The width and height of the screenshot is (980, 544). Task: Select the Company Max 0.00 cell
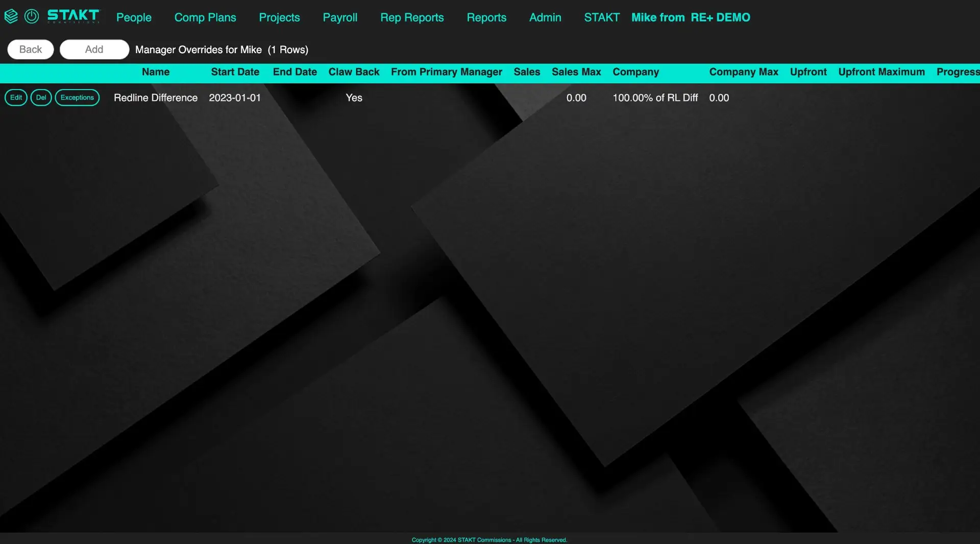(x=719, y=98)
